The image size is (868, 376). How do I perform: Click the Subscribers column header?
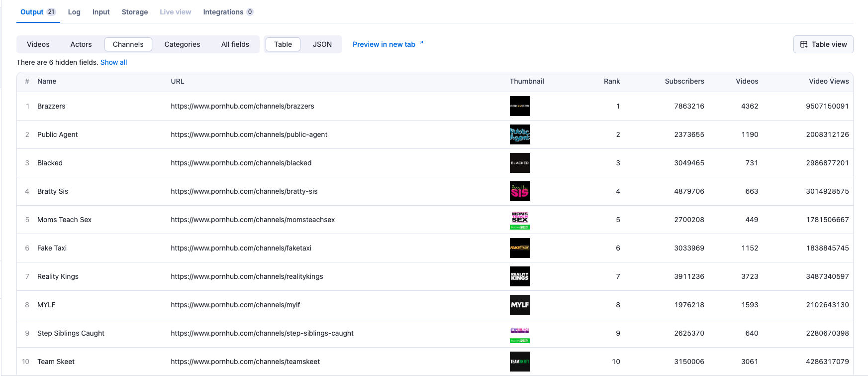coord(684,81)
